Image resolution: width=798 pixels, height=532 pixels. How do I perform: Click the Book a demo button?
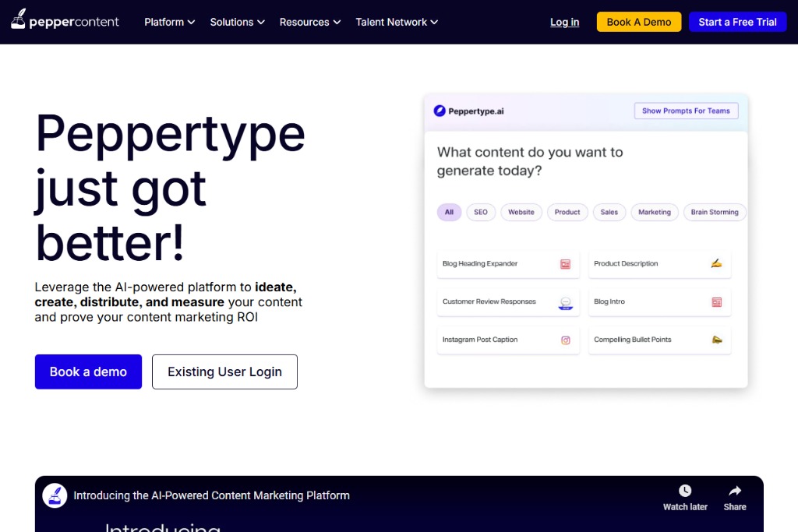coord(88,372)
